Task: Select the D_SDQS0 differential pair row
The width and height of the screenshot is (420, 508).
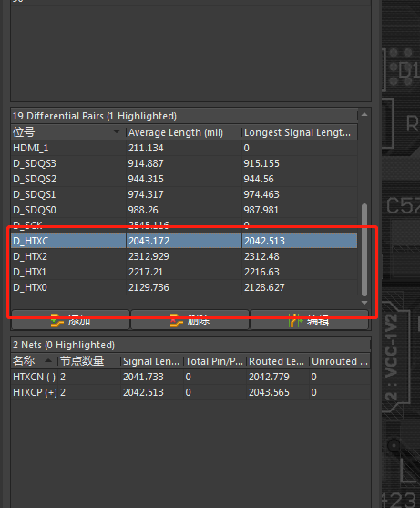Action: (184, 210)
